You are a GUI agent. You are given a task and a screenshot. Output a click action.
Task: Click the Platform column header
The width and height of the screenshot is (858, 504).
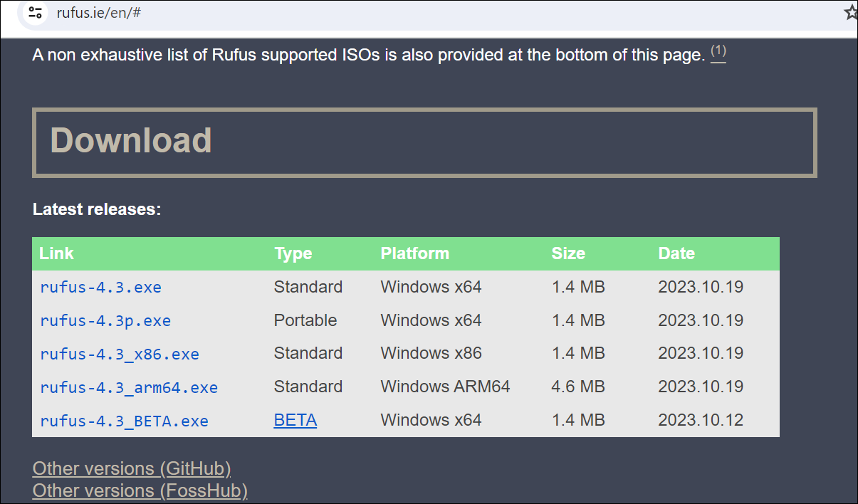click(x=415, y=253)
